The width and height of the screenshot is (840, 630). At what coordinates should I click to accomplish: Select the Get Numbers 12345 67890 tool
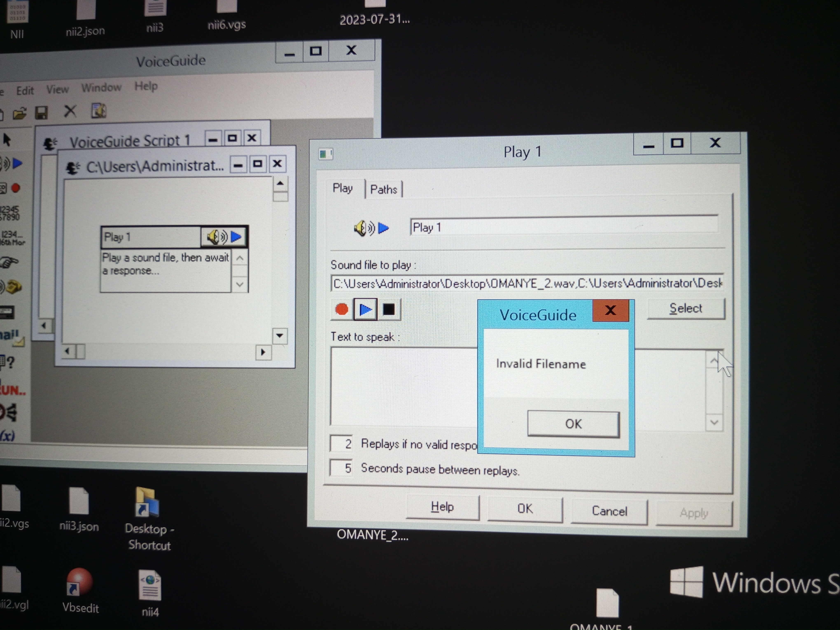(x=10, y=213)
